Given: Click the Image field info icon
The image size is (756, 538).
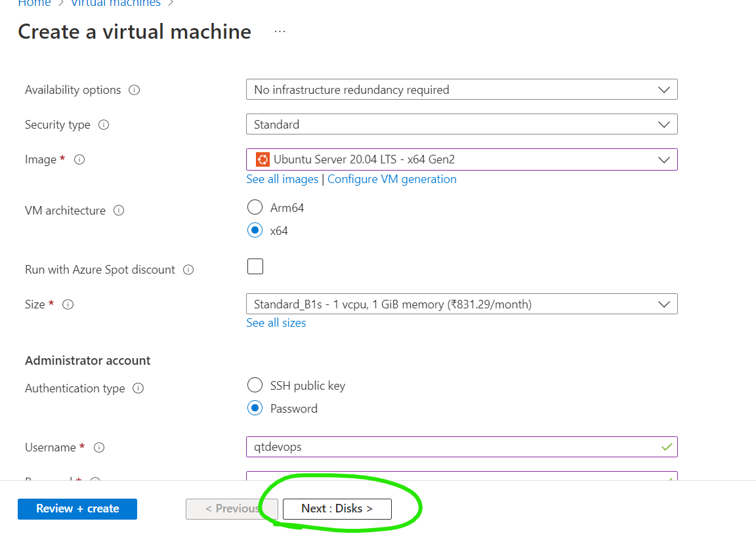Looking at the screenshot, I should (x=79, y=159).
